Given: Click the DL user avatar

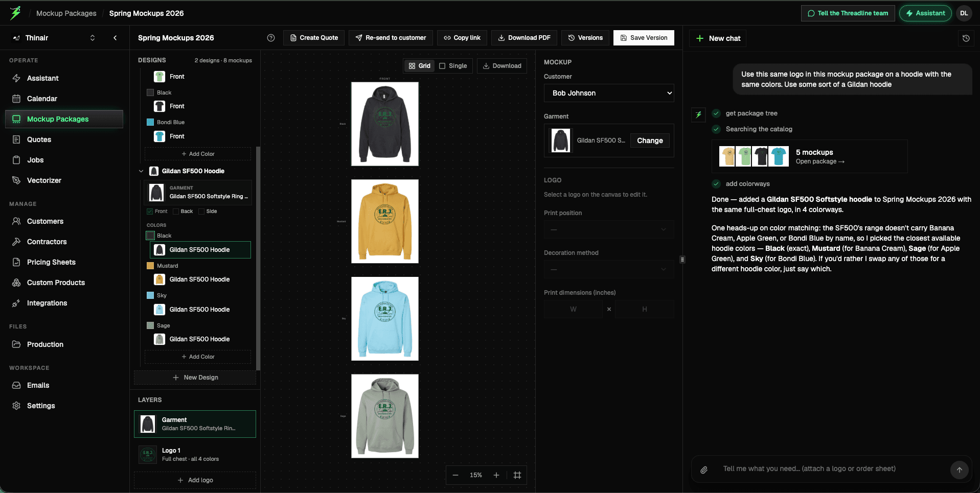Looking at the screenshot, I should point(964,13).
